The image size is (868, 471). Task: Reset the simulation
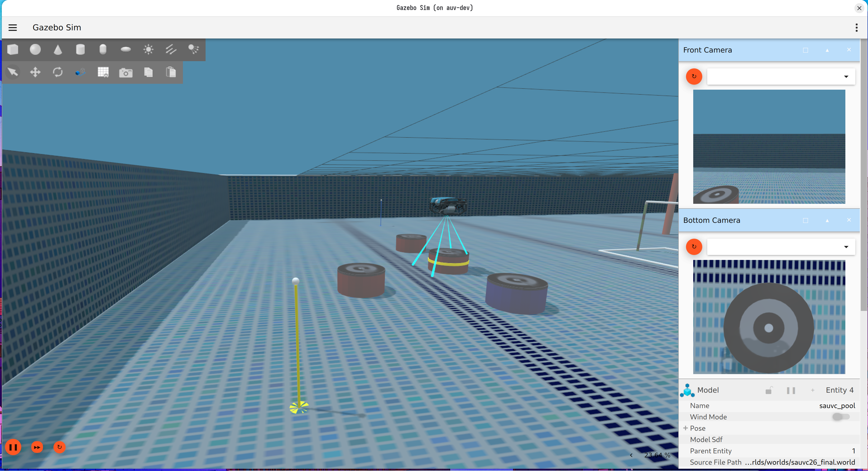(60, 447)
